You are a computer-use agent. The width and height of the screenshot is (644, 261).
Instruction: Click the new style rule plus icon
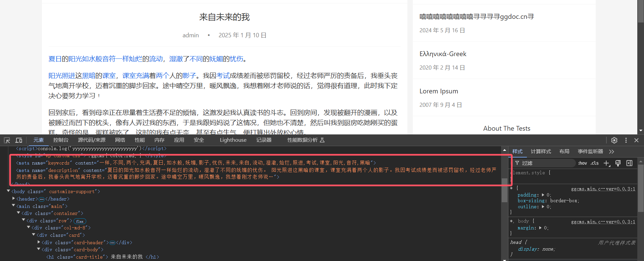tap(606, 163)
